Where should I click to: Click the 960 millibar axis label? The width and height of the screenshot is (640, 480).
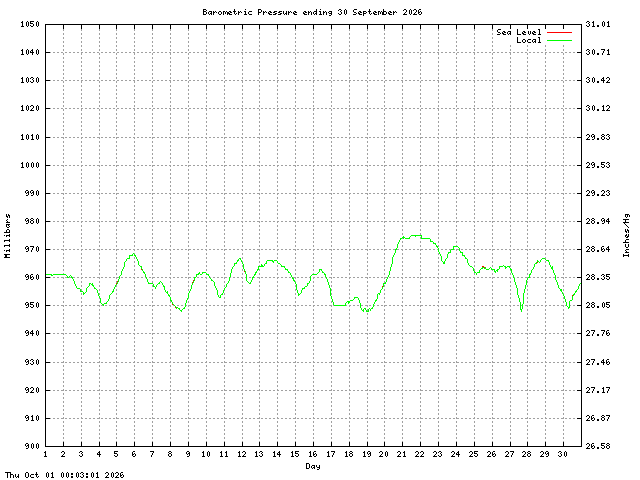(x=32, y=277)
